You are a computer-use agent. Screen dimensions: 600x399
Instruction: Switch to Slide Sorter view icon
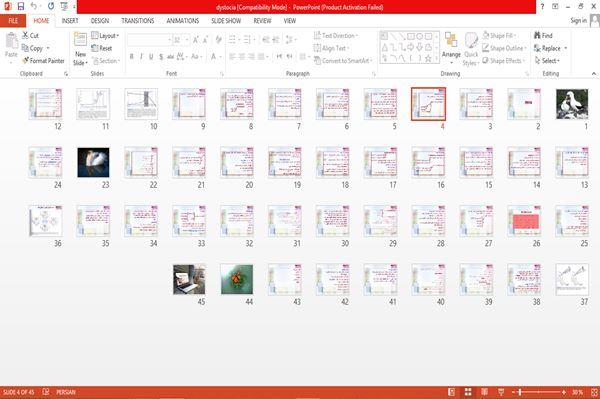pos(468,392)
